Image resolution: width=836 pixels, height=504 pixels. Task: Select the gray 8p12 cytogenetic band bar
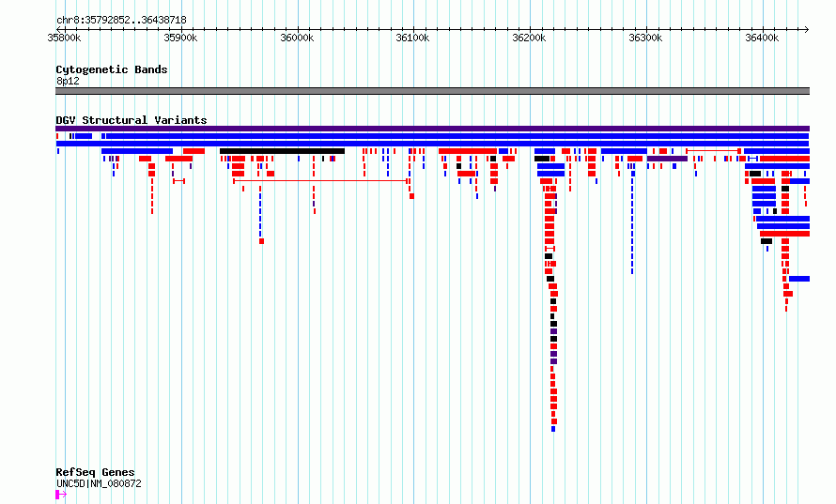pos(432,91)
